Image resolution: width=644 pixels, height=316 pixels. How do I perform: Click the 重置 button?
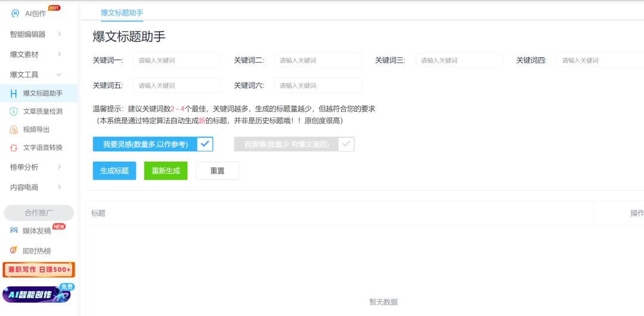217,171
